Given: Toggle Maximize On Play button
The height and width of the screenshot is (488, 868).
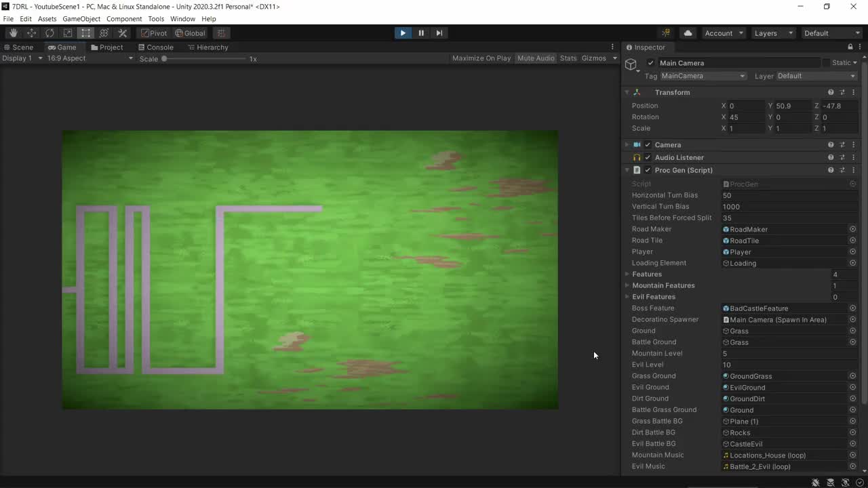Looking at the screenshot, I should [481, 58].
